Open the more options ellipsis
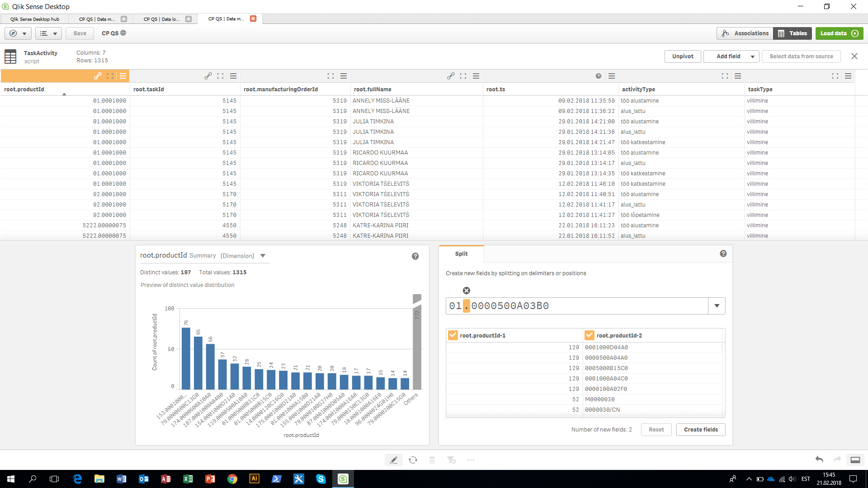This screenshot has width=868, height=488. (x=471, y=460)
